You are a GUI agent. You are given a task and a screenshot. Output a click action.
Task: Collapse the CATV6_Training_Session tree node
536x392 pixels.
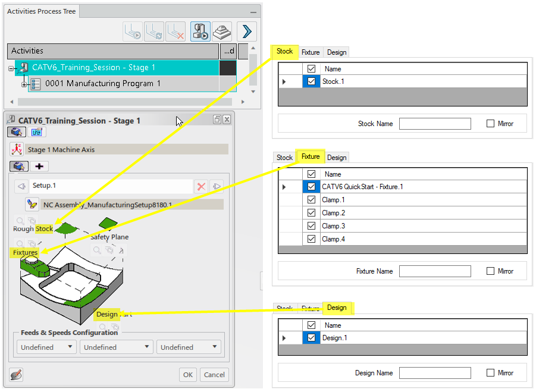point(11,68)
